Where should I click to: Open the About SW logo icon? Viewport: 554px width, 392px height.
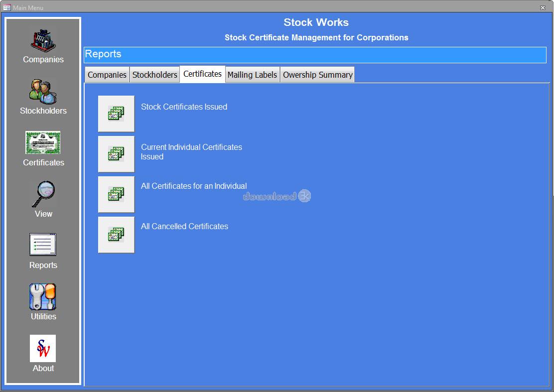tap(43, 348)
